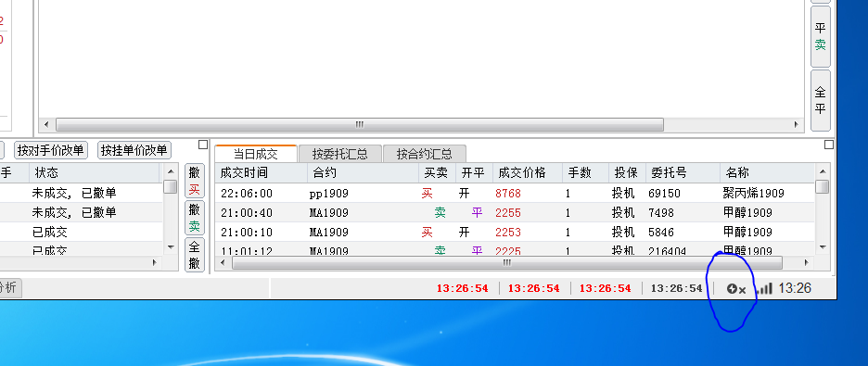Select the 当日成交 tab
Screen dimensions: 868x366
click(256, 153)
